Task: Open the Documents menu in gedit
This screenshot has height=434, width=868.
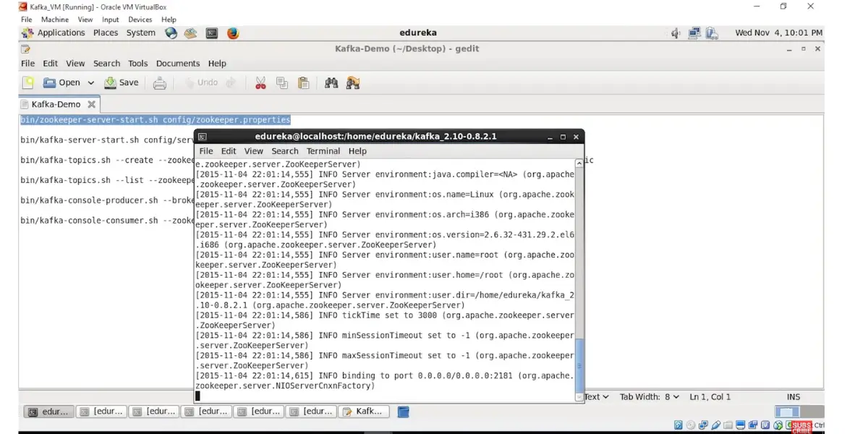Action: point(177,64)
